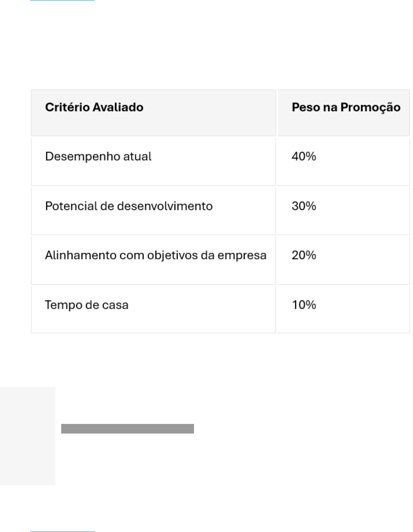Viewport: 413px width, 532px height.
Task: Select the 30% weight cell
Action: point(304,206)
